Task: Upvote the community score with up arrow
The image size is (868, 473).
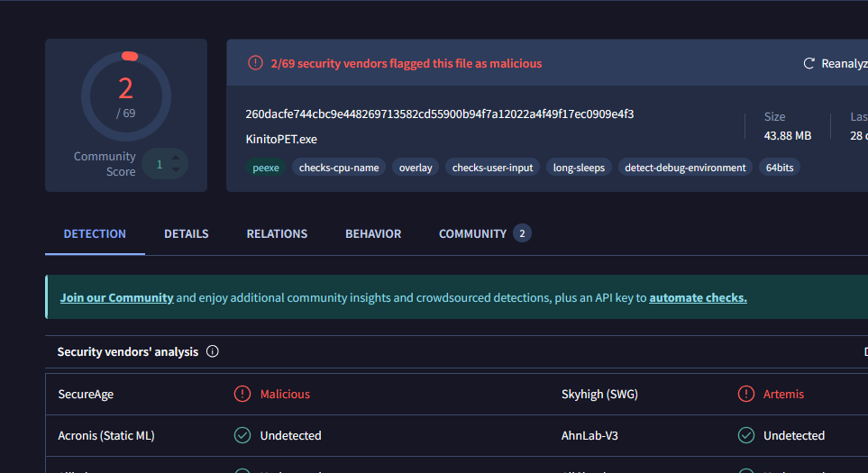Action: [x=176, y=158]
